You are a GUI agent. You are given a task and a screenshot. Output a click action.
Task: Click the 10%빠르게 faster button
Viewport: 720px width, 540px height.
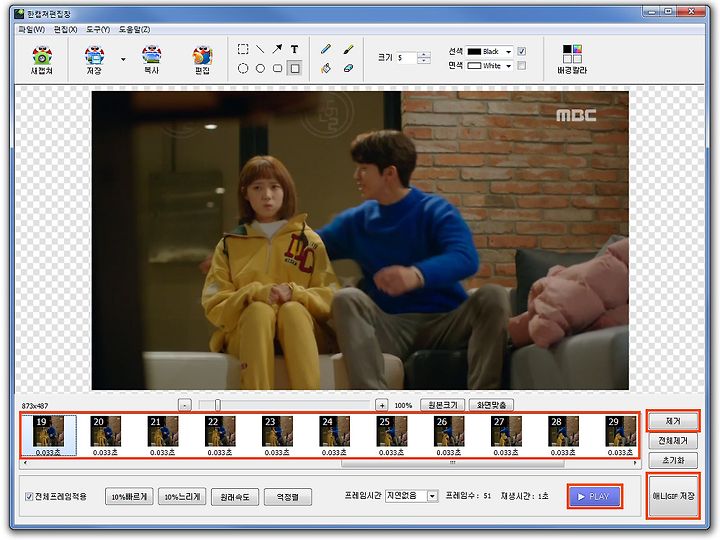pyautogui.click(x=129, y=497)
